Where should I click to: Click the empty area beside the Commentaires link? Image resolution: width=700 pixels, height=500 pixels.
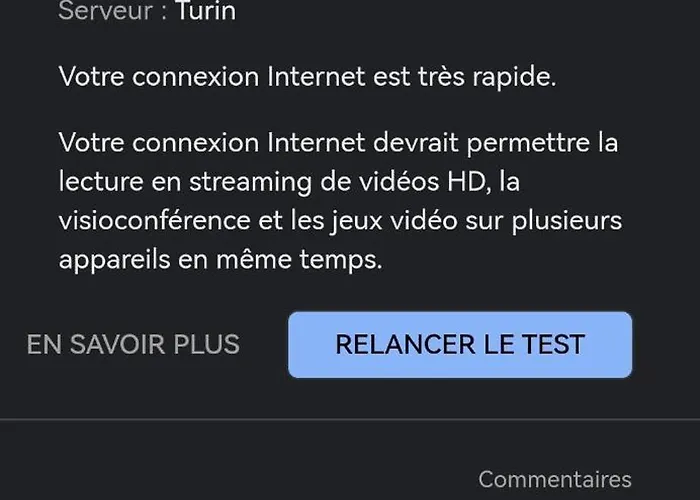point(237,480)
